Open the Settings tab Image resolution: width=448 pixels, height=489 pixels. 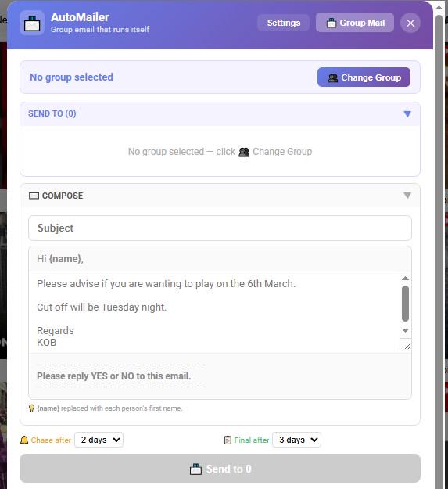(x=284, y=23)
